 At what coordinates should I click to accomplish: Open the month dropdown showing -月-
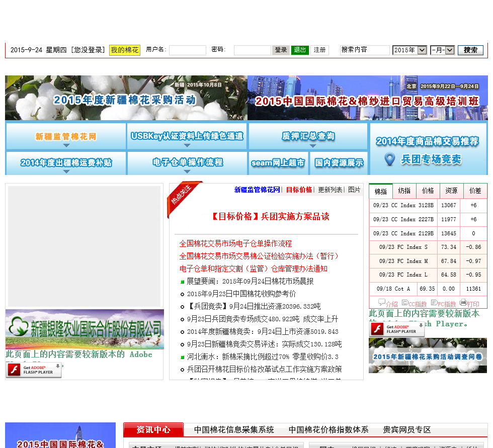[442, 50]
